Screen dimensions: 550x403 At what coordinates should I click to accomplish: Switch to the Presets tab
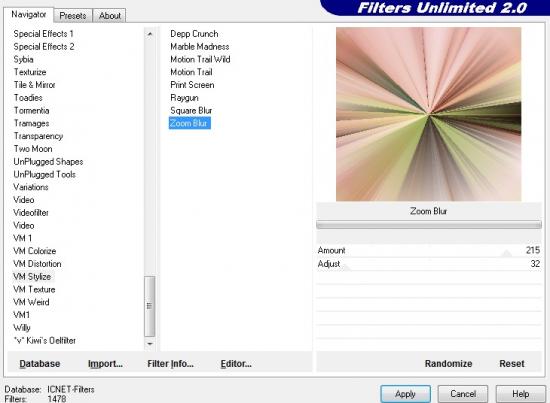coord(73,16)
